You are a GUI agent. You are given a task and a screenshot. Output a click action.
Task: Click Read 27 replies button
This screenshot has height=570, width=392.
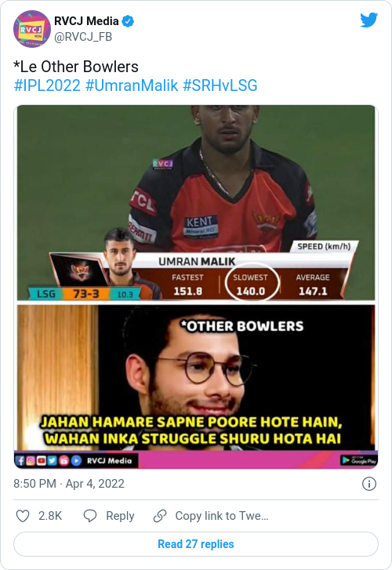click(196, 544)
